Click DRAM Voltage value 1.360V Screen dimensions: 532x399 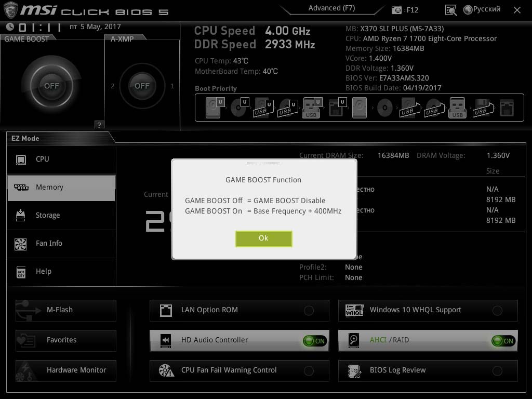pyautogui.click(x=498, y=155)
